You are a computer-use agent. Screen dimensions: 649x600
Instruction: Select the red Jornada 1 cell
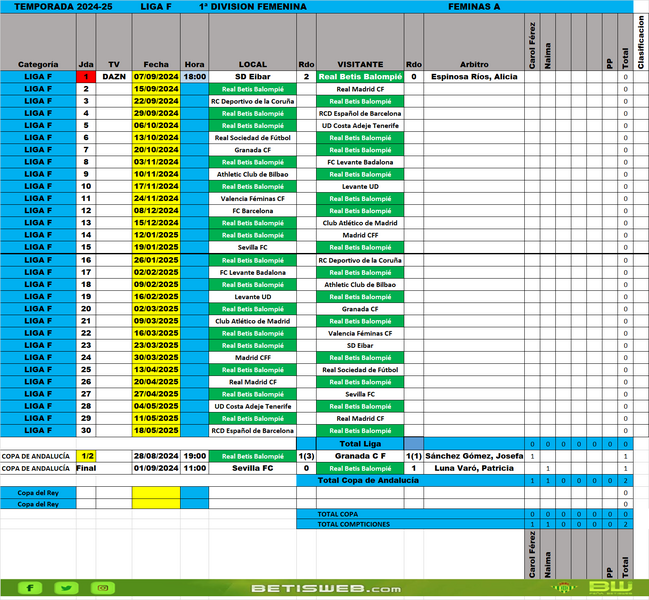pyautogui.click(x=86, y=77)
